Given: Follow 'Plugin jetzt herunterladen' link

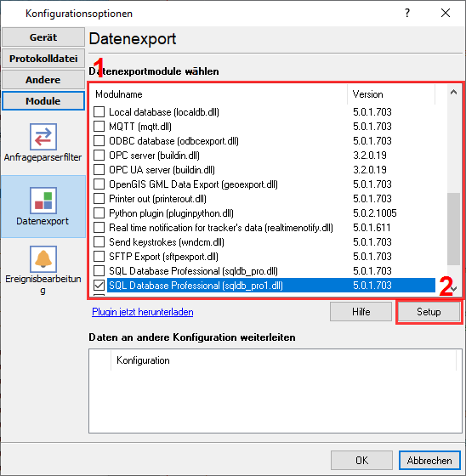Looking at the screenshot, I should [x=143, y=312].
